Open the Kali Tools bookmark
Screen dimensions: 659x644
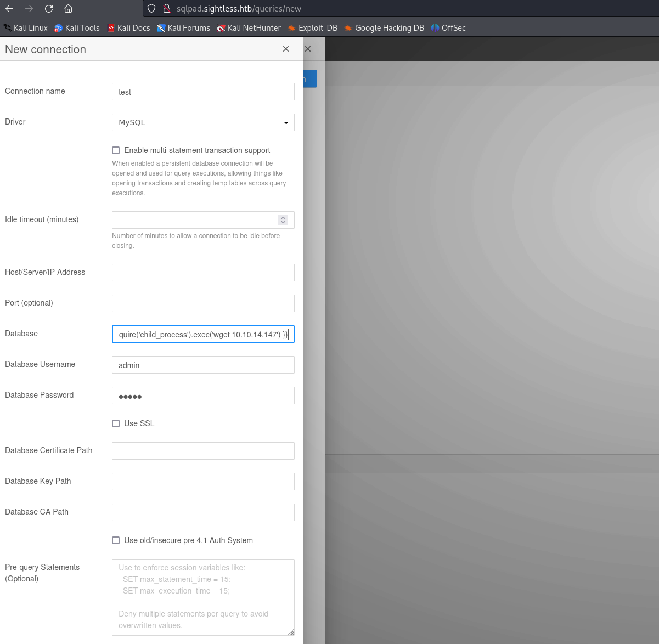pos(77,28)
